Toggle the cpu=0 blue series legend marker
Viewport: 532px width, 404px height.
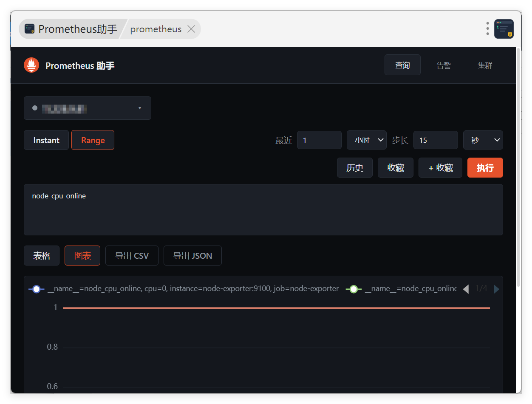[37, 289]
